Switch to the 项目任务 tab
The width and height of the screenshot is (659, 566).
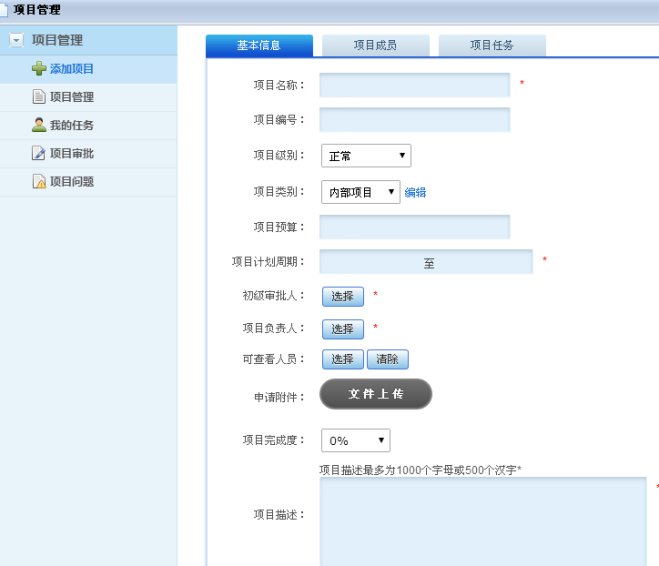492,45
